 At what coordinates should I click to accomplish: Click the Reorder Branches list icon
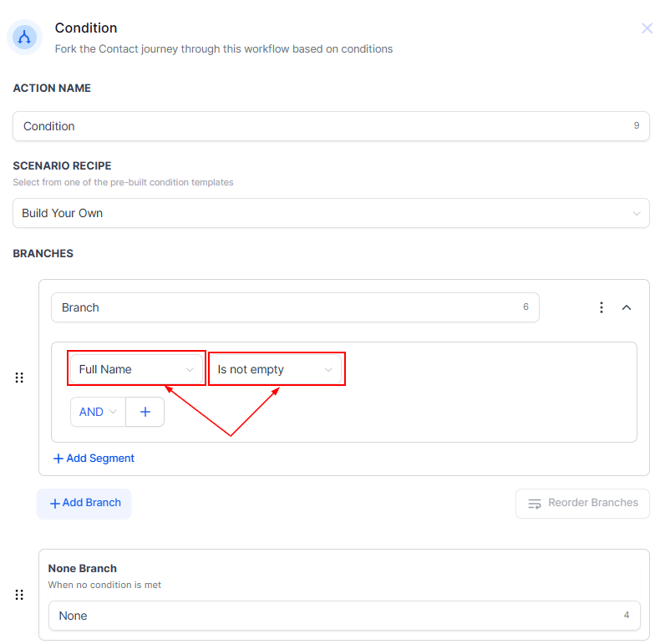(x=534, y=504)
